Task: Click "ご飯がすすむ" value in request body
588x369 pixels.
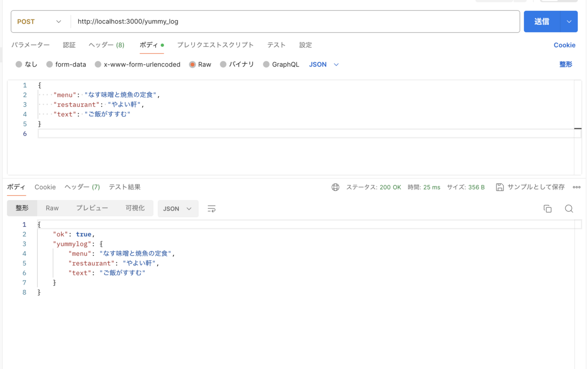Action: click(x=107, y=115)
